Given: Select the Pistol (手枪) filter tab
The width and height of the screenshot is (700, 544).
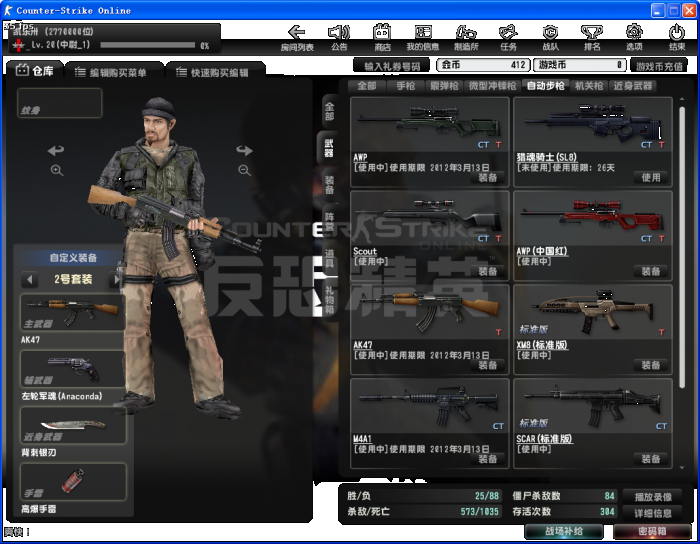Looking at the screenshot, I should tap(405, 86).
